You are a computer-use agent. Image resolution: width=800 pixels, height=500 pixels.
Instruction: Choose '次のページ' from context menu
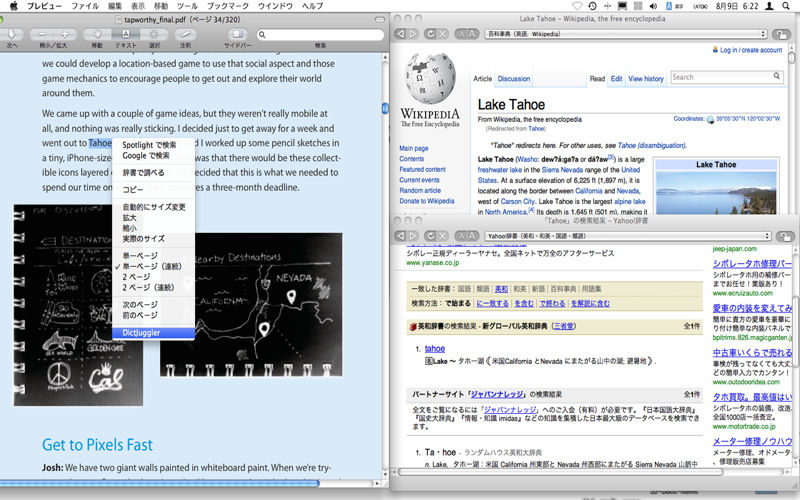tap(154, 305)
